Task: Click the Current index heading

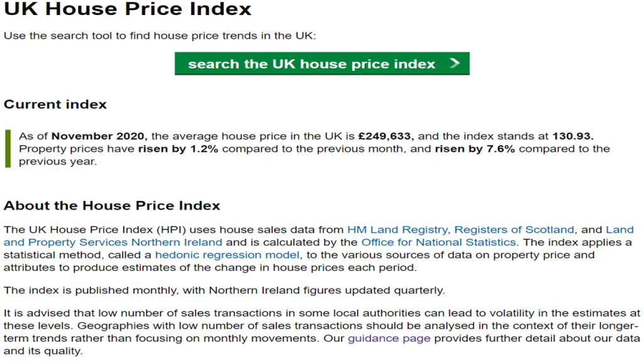Action: (x=55, y=104)
